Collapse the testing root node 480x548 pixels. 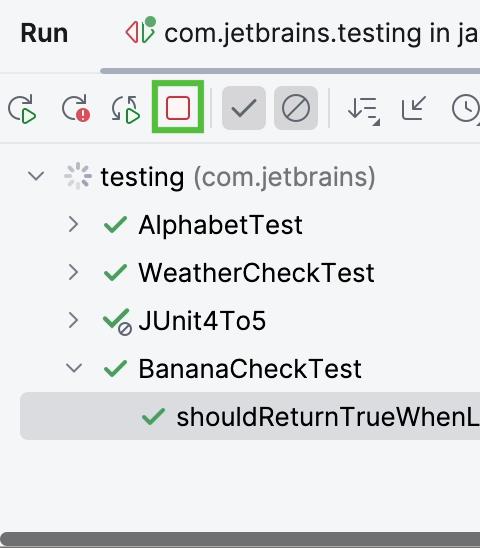point(36,176)
